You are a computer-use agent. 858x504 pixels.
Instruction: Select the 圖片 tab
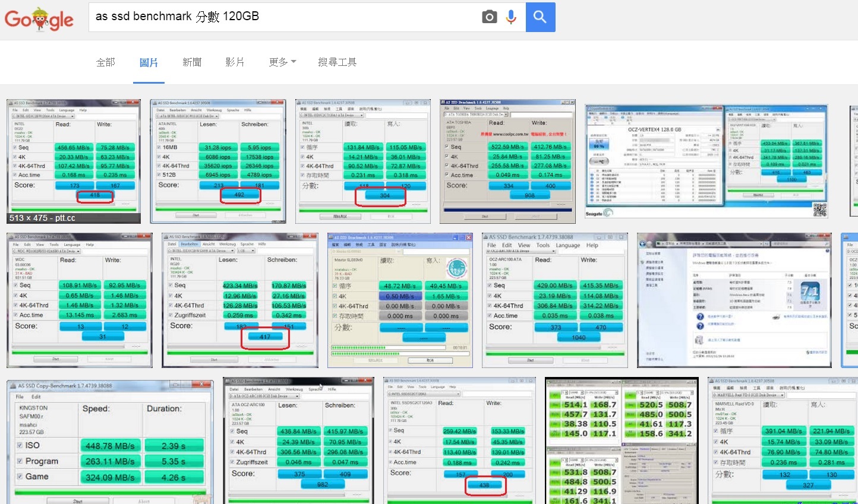click(x=149, y=62)
